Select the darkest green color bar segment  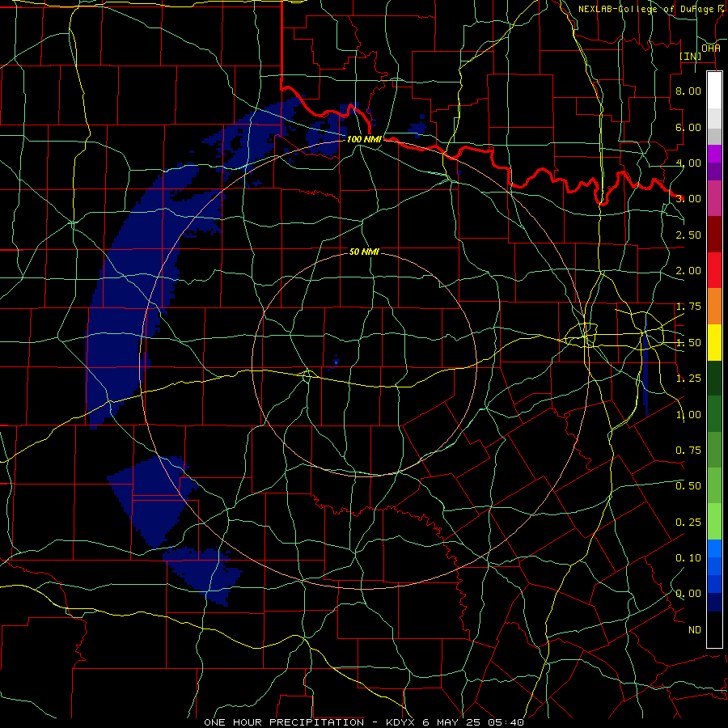pyautogui.click(x=714, y=378)
